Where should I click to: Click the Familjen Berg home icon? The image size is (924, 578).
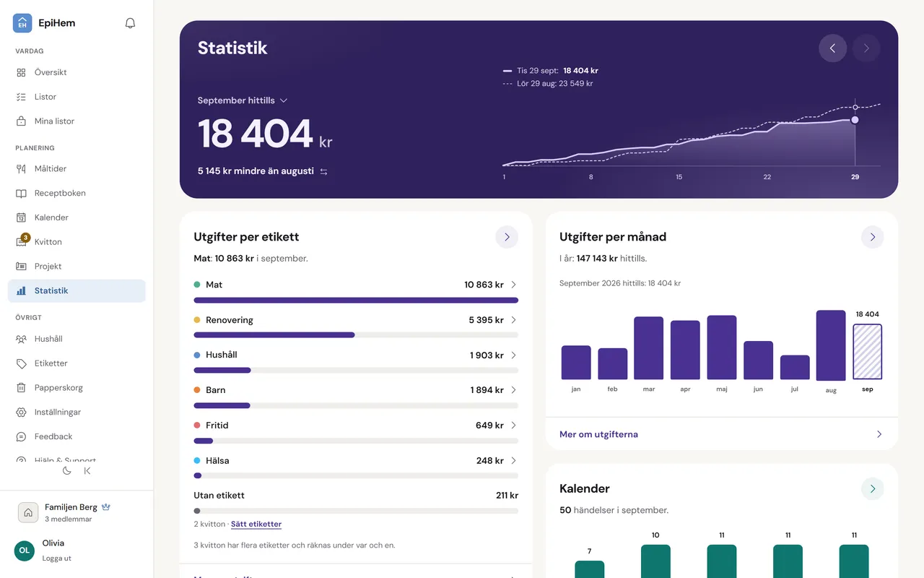tap(28, 512)
